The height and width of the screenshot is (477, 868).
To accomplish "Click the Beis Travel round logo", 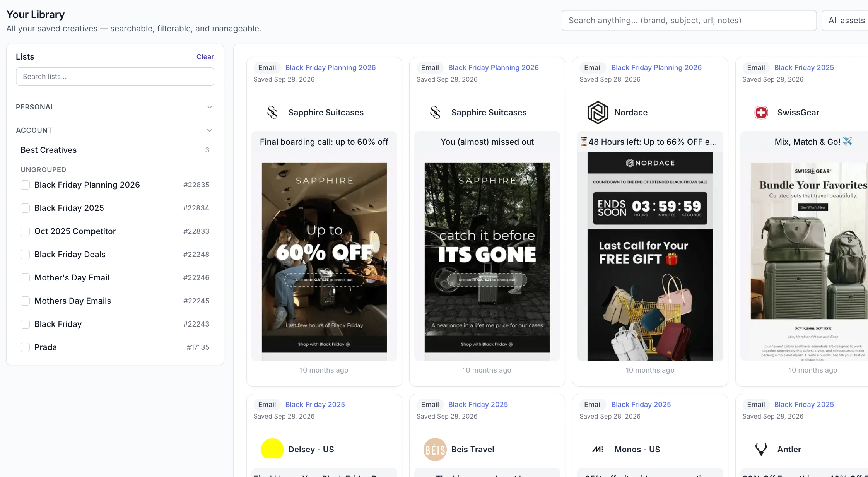I will point(435,449).
